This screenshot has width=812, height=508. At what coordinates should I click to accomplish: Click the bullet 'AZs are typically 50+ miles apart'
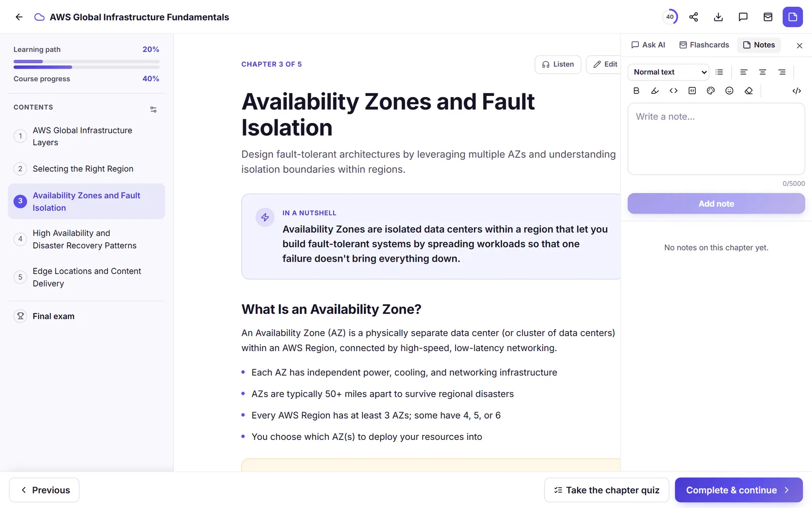(x=383, y=394)
